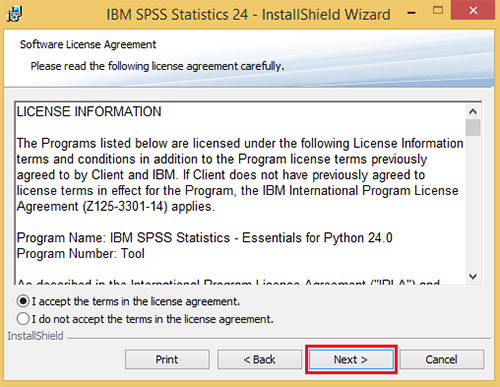Select 'I do not accept the terms' option
The width and height of the screenshot is (500, 387).
pos(23,319)
